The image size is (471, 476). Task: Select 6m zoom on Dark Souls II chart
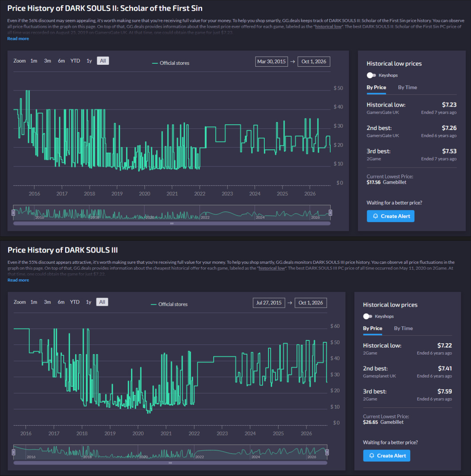click(61, 61)
